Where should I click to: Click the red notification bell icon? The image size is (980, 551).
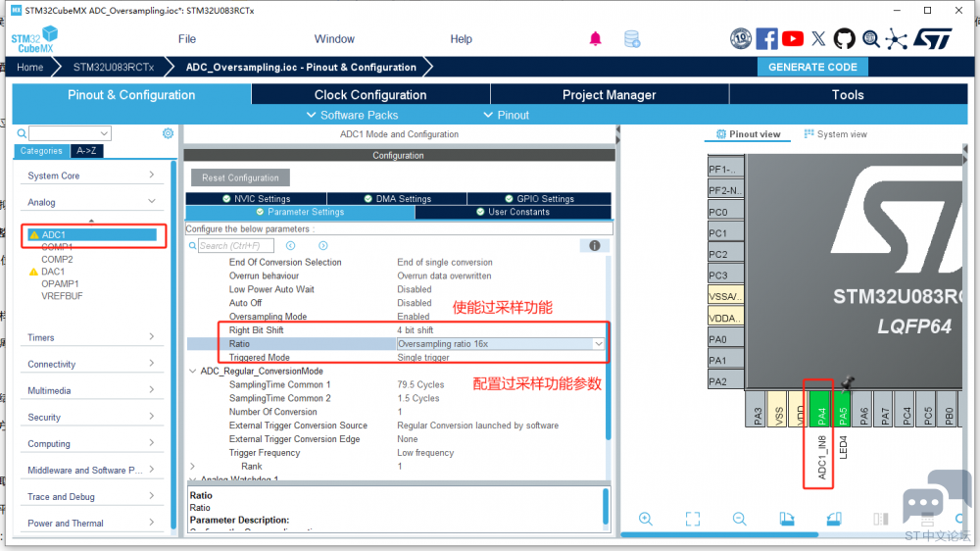(595, 39)
